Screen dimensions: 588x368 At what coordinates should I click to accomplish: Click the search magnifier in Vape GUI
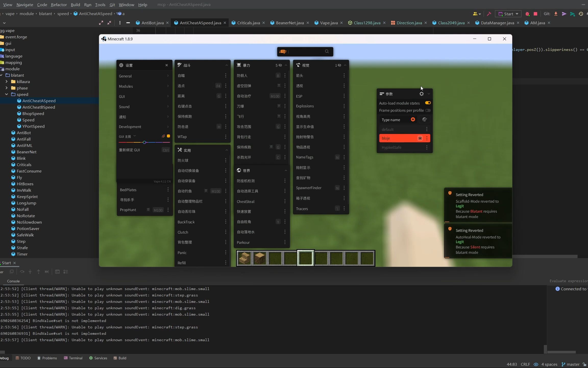(327, 51)
